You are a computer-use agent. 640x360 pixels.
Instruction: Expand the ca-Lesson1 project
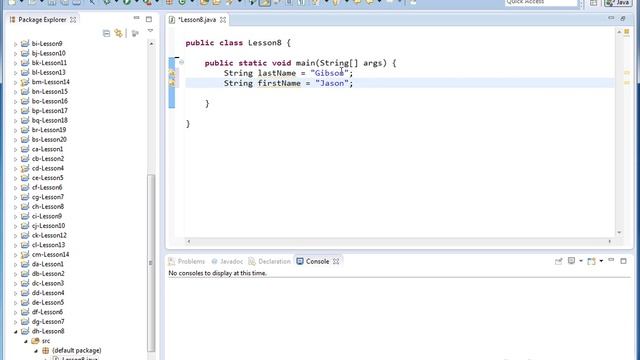[x=16, y=149]
